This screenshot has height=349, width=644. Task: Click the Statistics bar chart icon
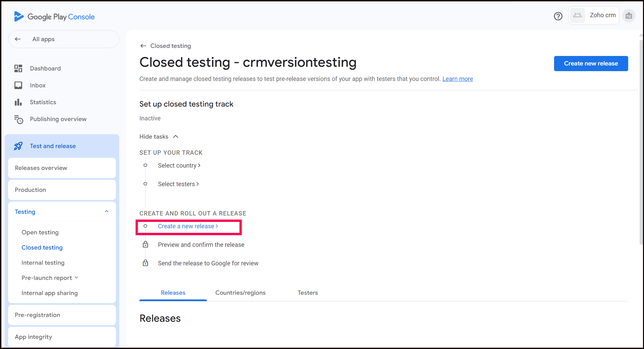(x=18, y=102)
